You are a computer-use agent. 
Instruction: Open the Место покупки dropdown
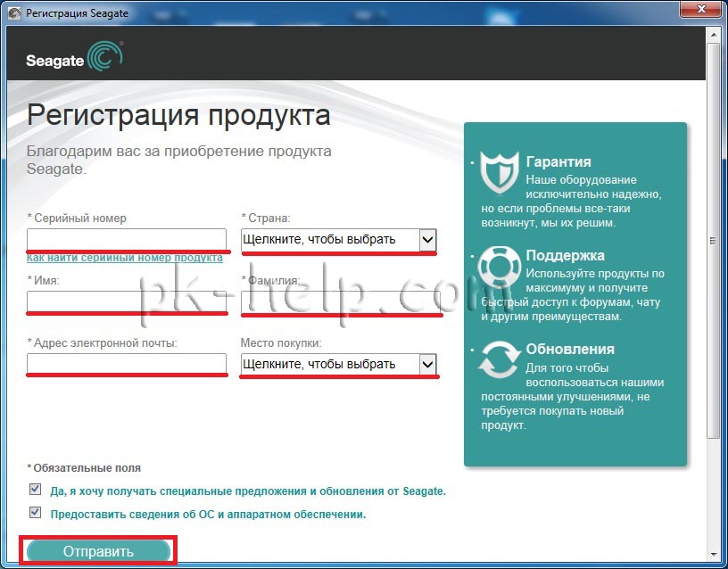(338, 365)
